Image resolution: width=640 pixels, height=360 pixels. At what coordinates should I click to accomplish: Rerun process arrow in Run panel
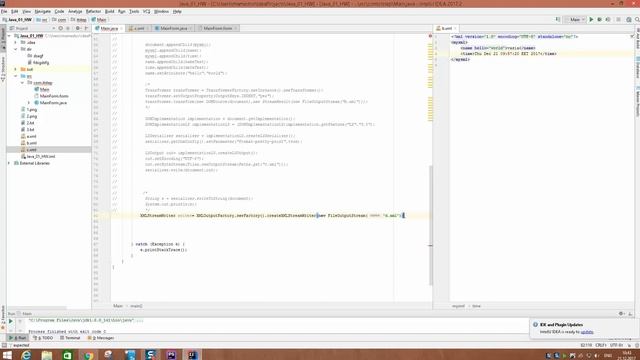click(11, 321)
